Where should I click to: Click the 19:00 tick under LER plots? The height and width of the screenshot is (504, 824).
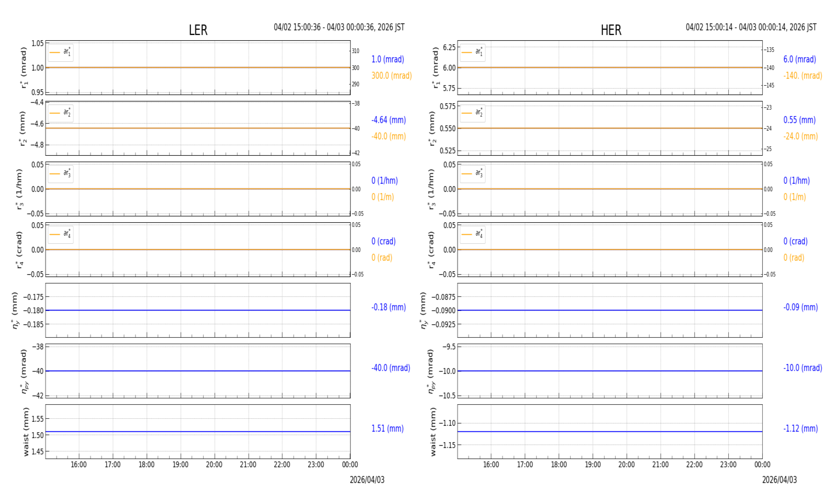(180, 465)
